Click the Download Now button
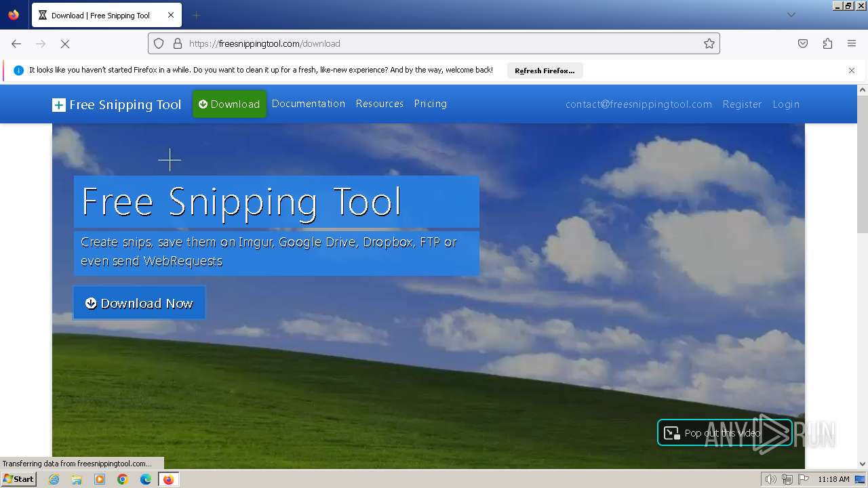868x488 pixels. [140, 303]
